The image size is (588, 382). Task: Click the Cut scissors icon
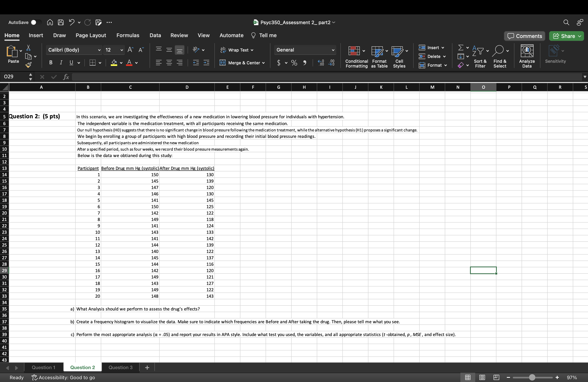click(28, 48)
